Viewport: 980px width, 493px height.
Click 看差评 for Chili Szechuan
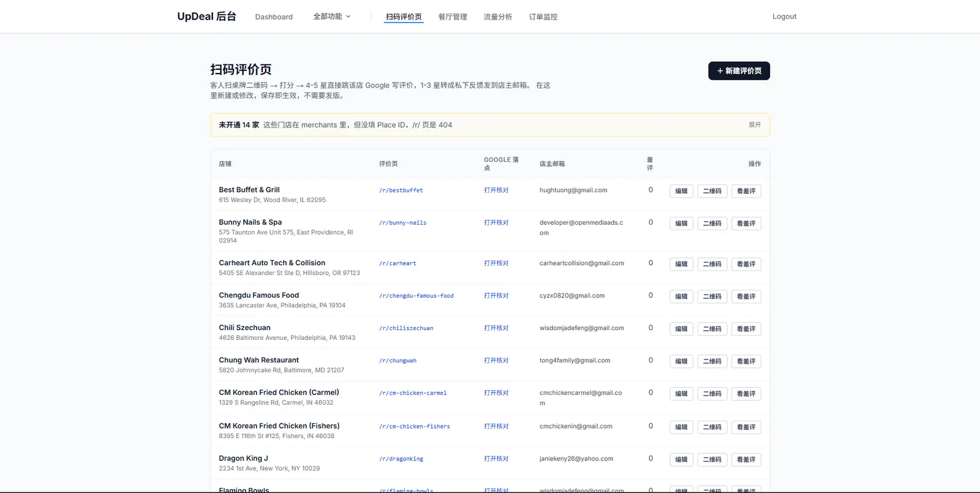[746, 329]
